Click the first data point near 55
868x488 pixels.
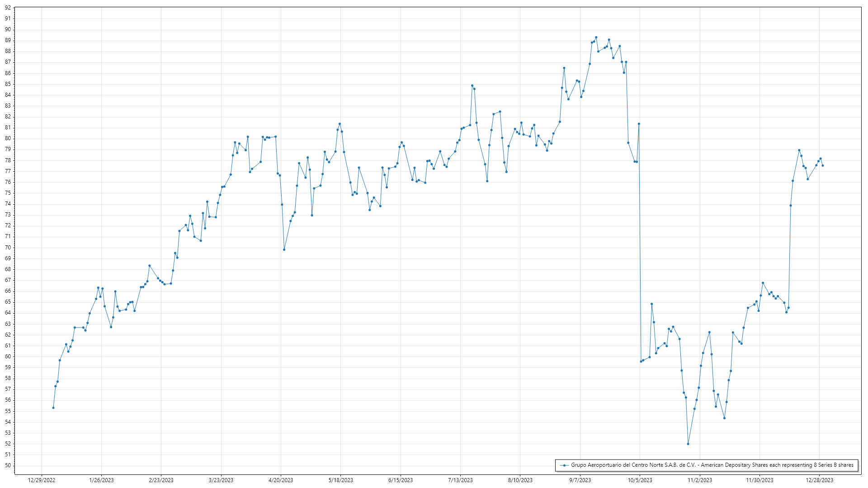[x=53, y=408]
